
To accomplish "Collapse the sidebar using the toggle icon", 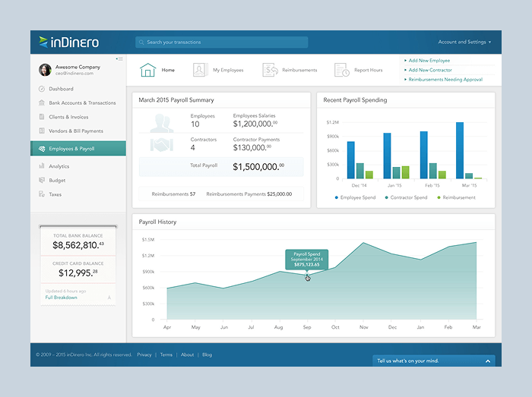I will 119,58.
